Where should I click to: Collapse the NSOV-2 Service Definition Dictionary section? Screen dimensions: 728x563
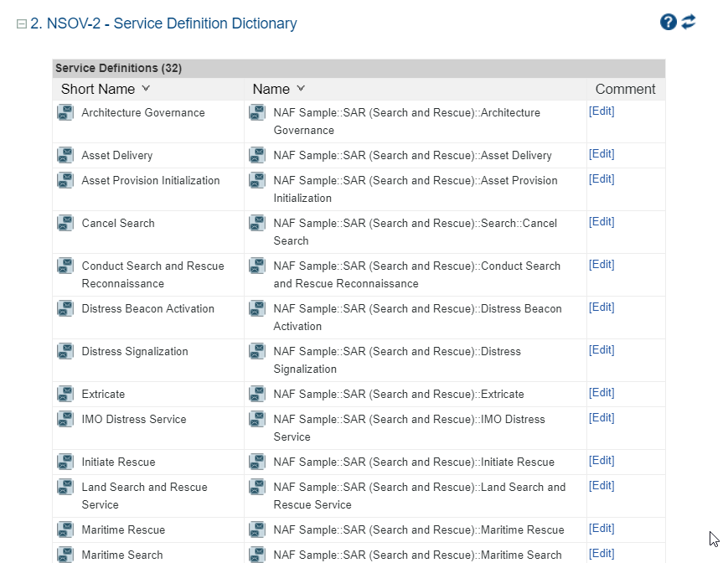[22, 24]
